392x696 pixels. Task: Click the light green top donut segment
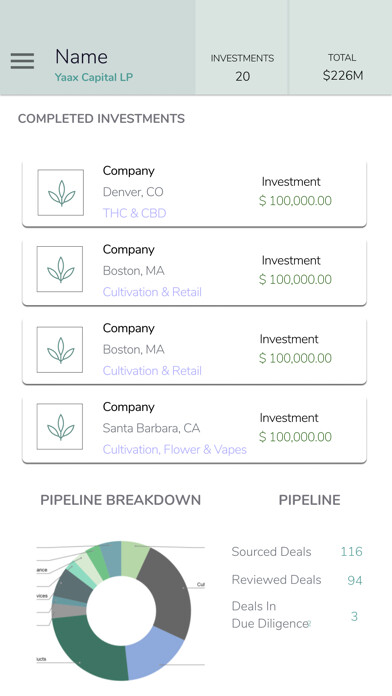click(133, 558)
